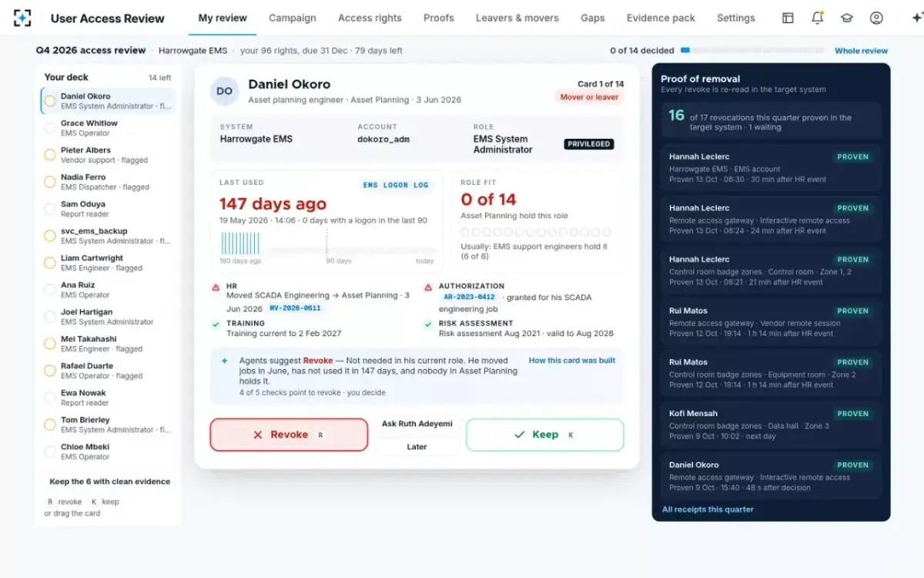Viewport: 924px width, 578px height.
Task: Defer the card with Later
Action: 417,446
